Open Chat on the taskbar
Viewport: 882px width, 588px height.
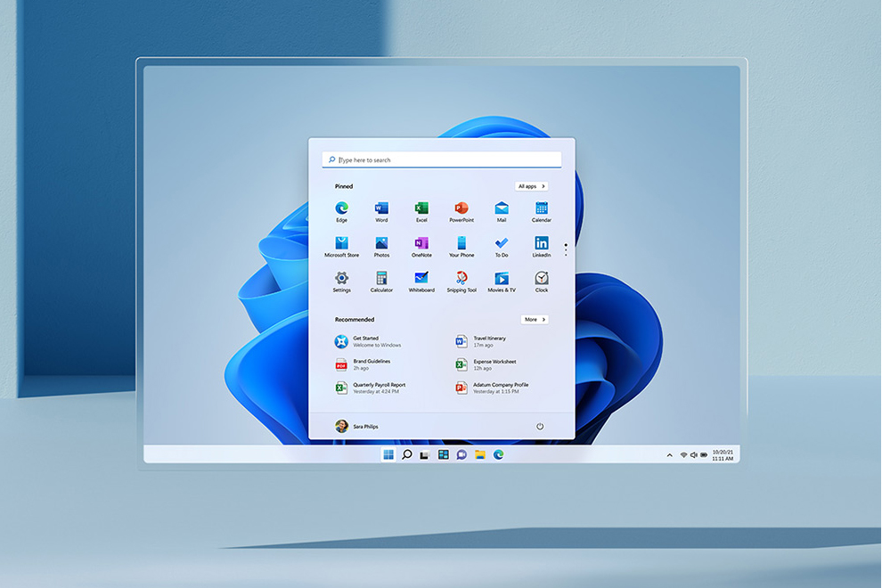tap(461, 454)
